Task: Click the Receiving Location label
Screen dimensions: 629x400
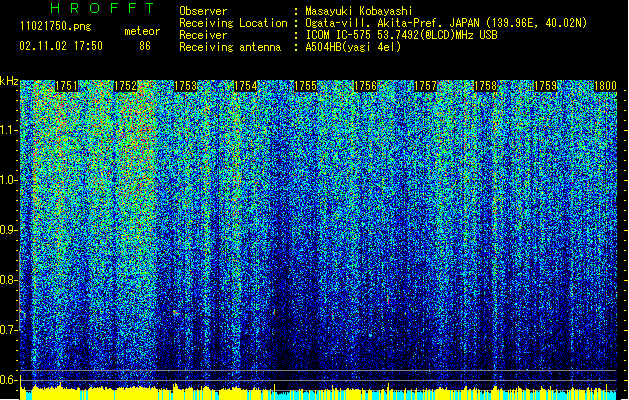Action: 233,23
